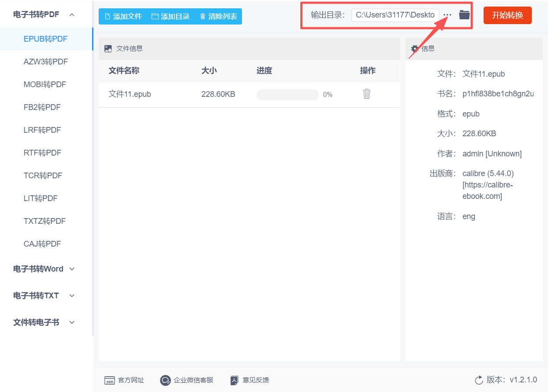
Task: Check updates via 版本 refresh icon
Action: point(479,380)
